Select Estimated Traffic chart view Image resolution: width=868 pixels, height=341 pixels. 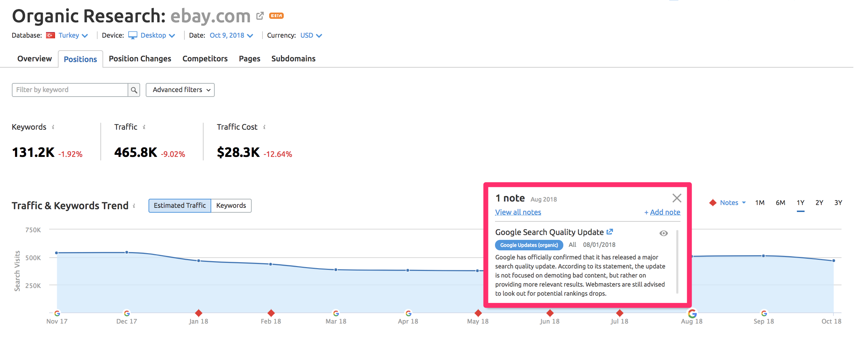click(180, 206)
